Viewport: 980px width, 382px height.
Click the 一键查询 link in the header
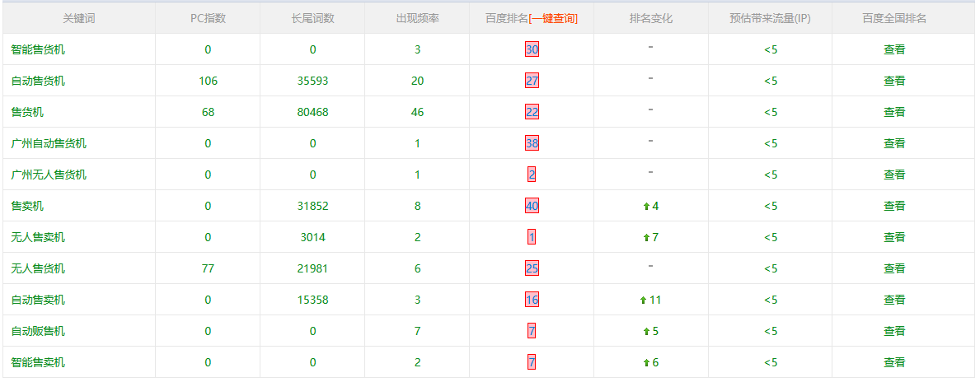(553, 18)
